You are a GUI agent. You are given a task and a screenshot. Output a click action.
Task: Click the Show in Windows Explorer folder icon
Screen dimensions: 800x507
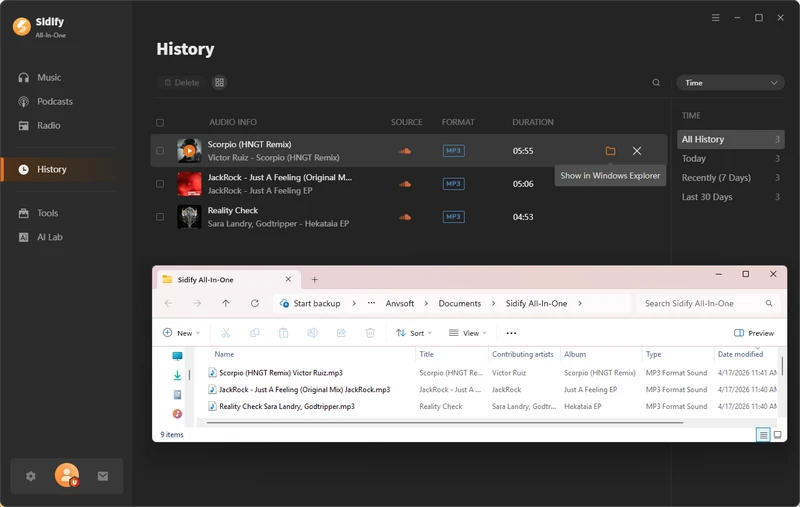coord(610,151)
